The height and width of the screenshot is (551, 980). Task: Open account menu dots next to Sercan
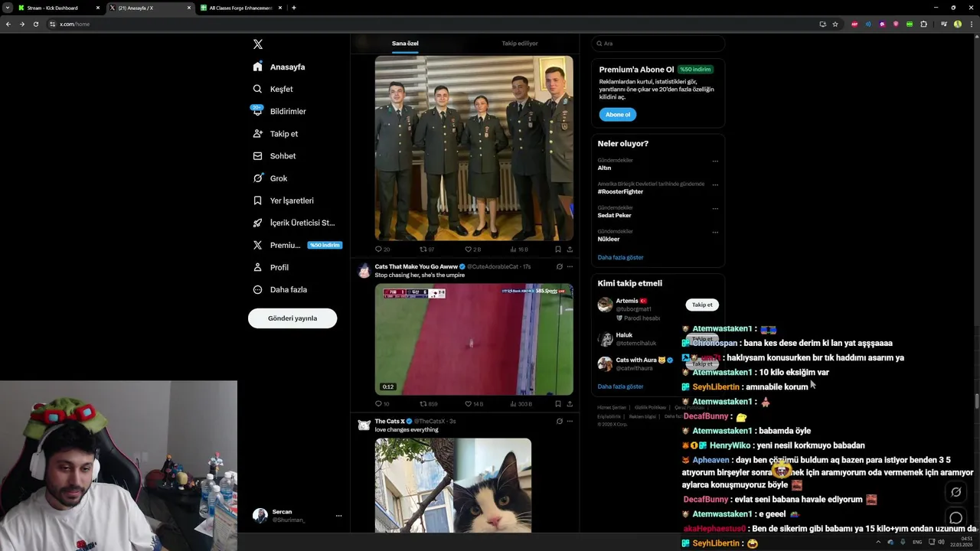338,516
